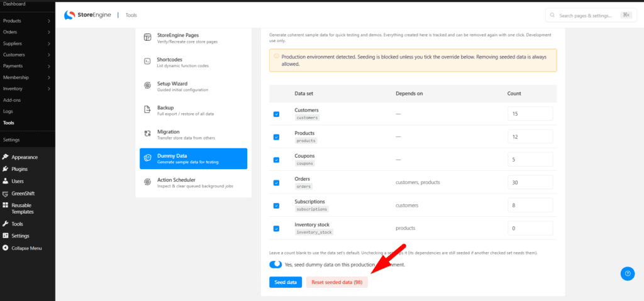Edit the Coupons count field
The height and width of the screenshot is (301, 644).
(x=530, y=160)
